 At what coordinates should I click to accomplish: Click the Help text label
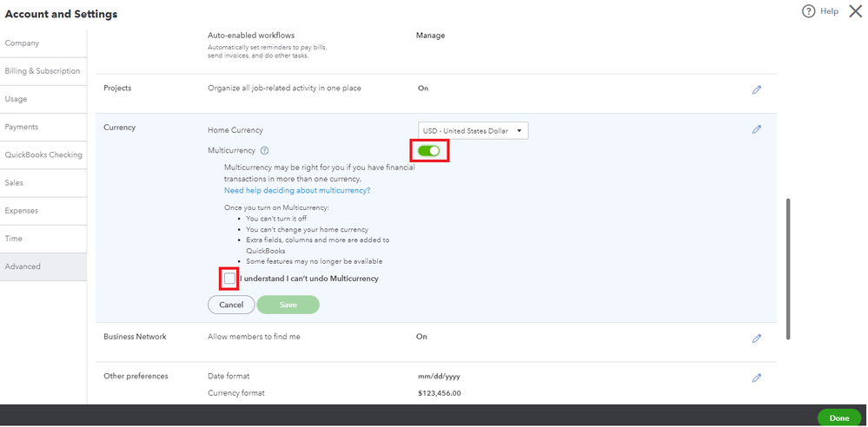pyautogui.click(x=829, y=11)
